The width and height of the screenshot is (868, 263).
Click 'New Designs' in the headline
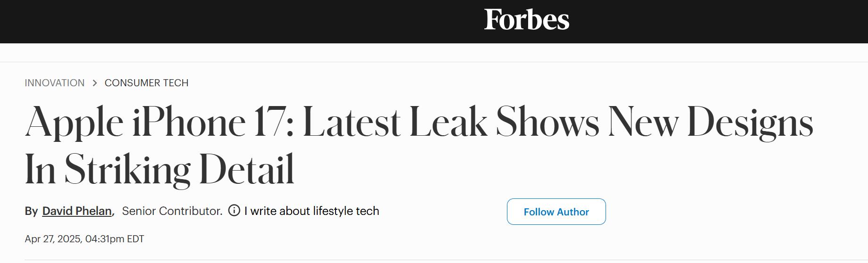710,123
